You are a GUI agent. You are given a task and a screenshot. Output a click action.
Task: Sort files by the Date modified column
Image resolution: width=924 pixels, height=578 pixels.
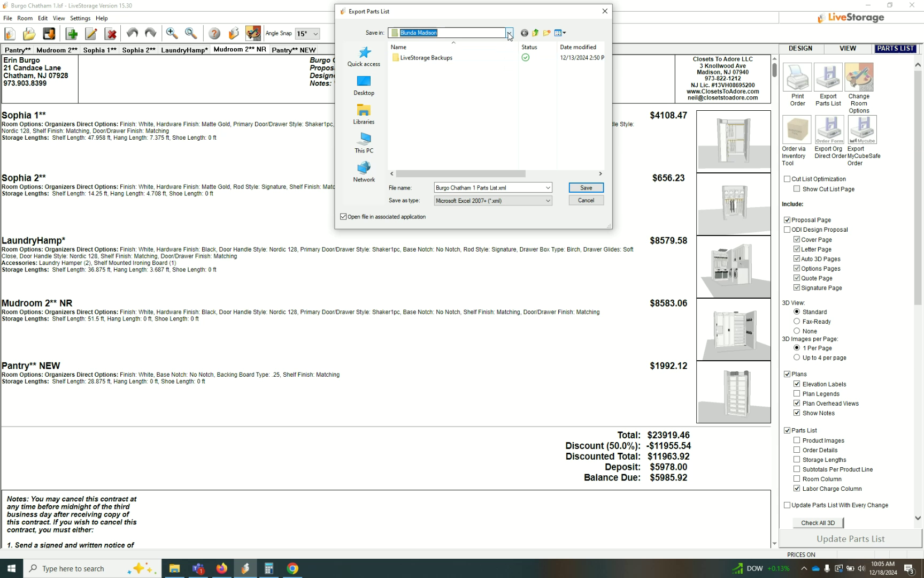pyautogui.click(x=579, y=47)
